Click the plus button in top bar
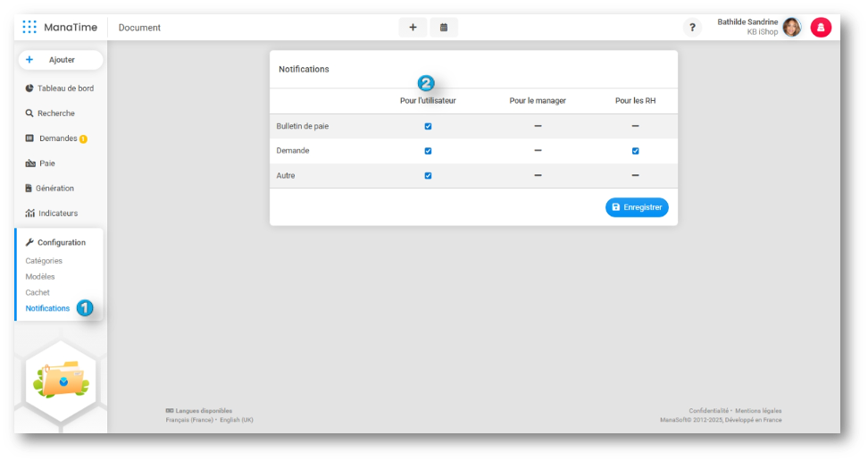Viewport: 868px width, 461px height. pos(413,27)
